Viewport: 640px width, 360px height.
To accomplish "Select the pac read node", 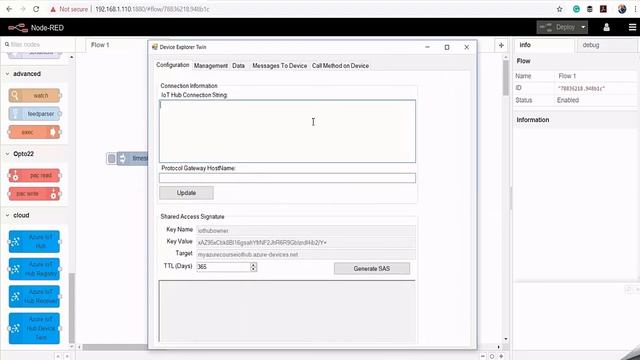I will click(34, 176).
